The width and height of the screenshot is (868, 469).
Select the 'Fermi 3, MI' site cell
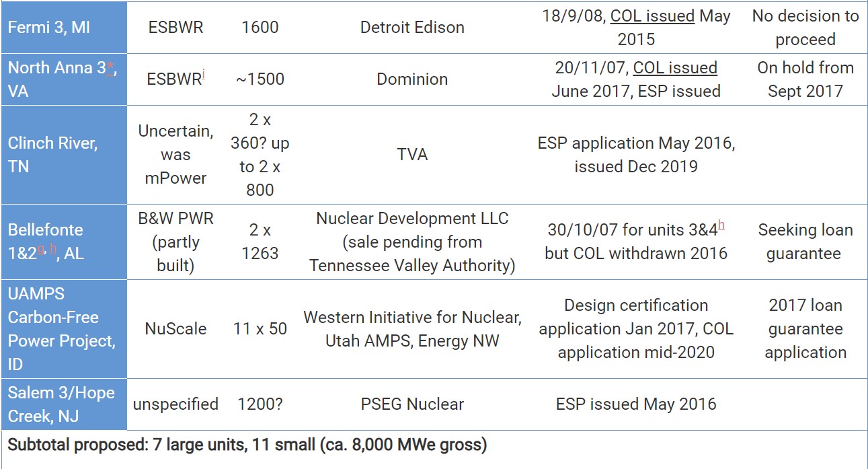pos(64,27)
